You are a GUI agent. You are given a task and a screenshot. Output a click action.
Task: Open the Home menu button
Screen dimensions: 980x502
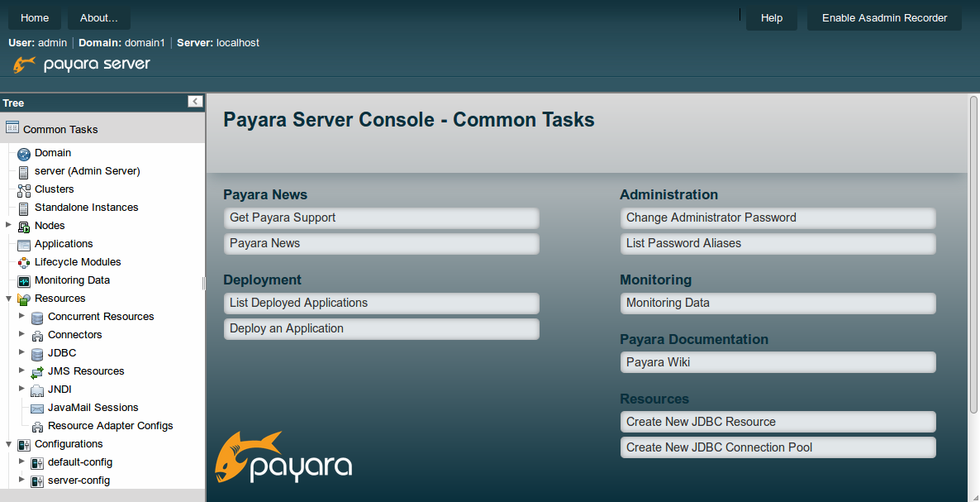35,18
